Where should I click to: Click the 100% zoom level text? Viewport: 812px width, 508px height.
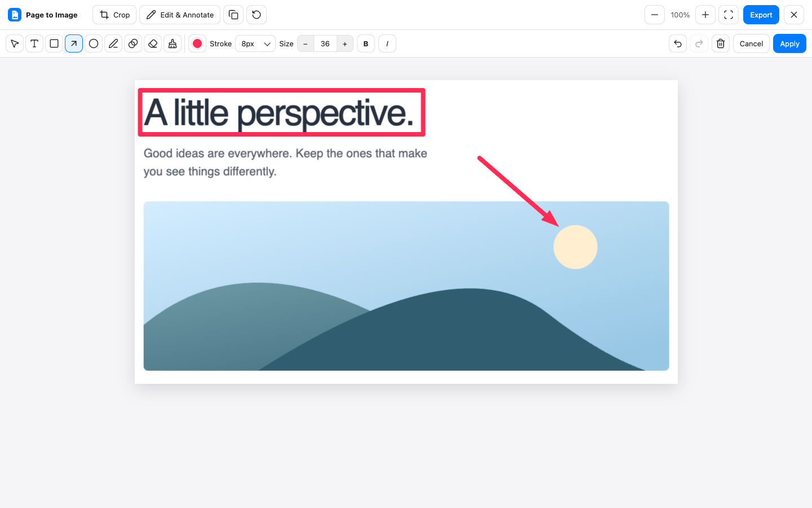(x=680, y=15)
